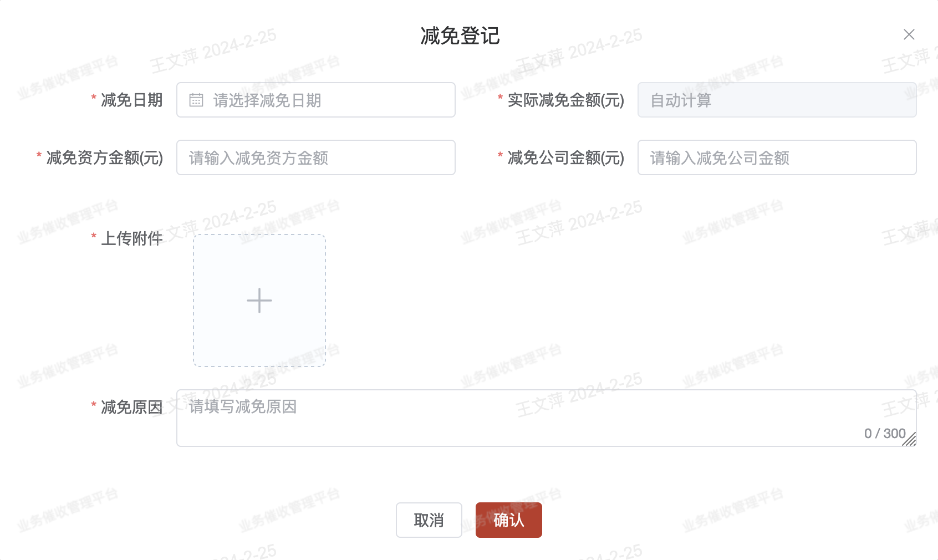Click the 减免资方金额(元) label
938x560 pixels.
[105, 157]
